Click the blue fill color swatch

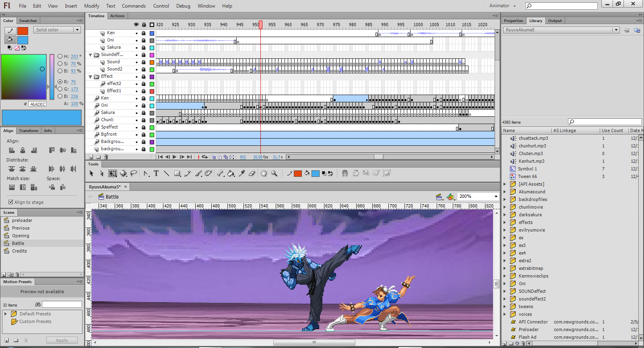pos(23,40)
